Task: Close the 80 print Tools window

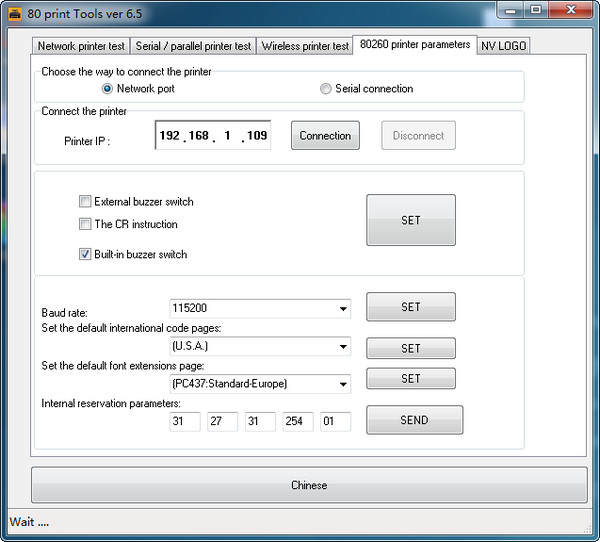Action: [571, 10]
